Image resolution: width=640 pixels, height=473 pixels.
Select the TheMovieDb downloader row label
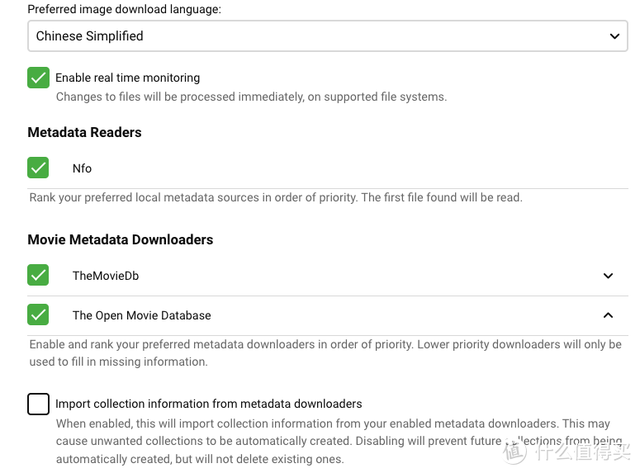[106, 276]
